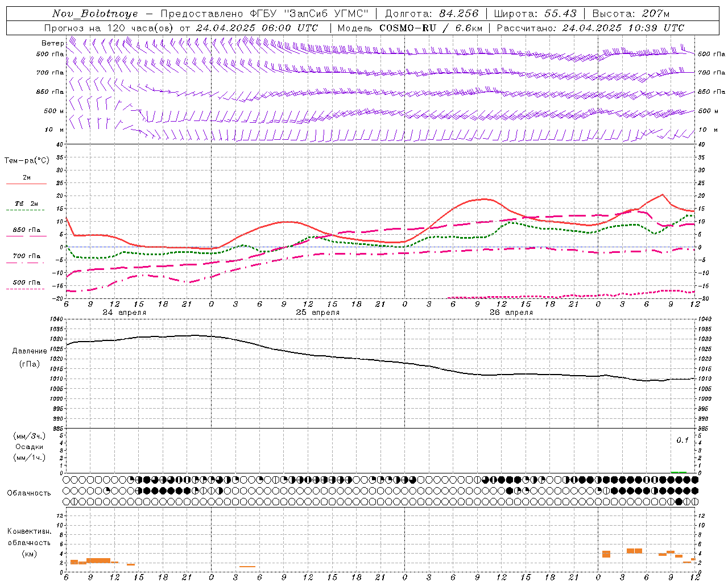The width and height of the screenshot is (728, 582).
Task: Click the Осадки panel label
Action: 29,447
